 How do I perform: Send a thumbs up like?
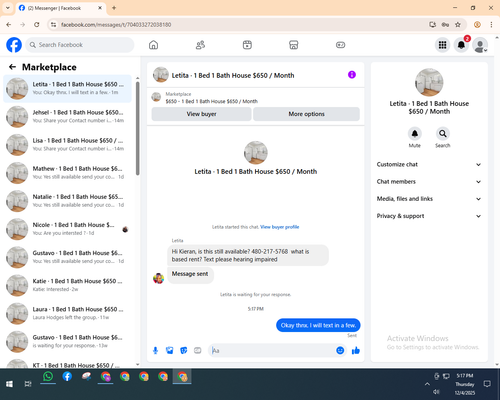pos(356,350)
